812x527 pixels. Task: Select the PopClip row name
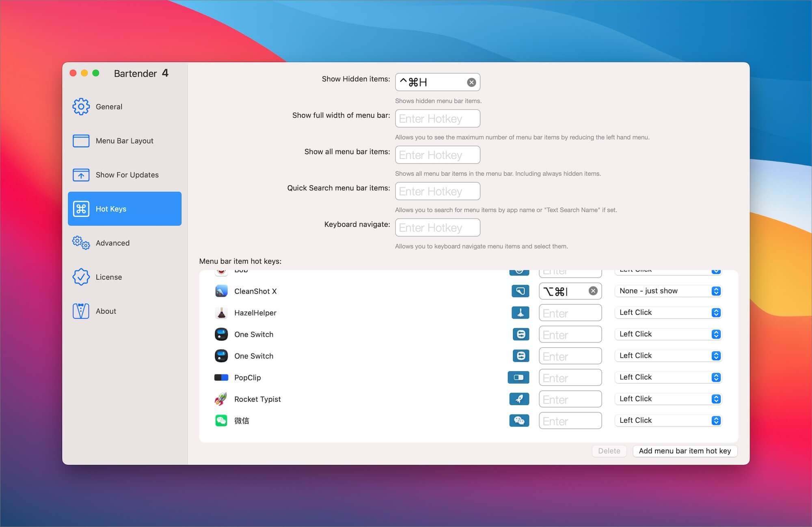point(248,378)
